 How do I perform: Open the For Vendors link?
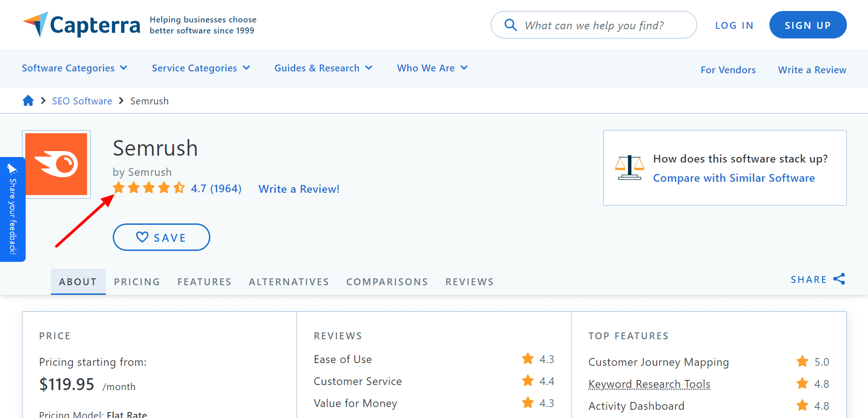click(728, 70)
